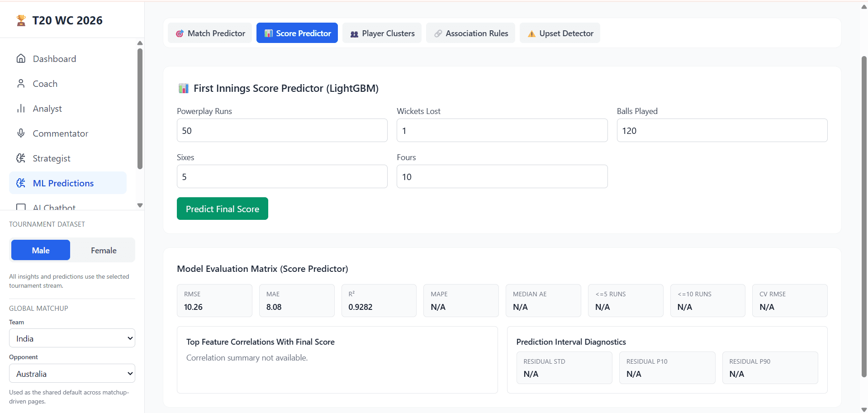Click the Commentator microphone icon
The height and width of the screenshot is (413, 868).
[x=21, y=133]
